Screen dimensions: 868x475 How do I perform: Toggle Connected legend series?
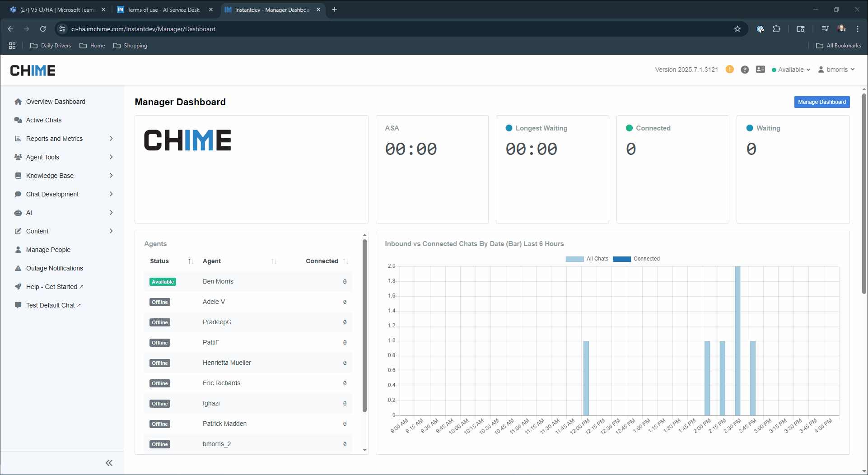coord(636,259)
